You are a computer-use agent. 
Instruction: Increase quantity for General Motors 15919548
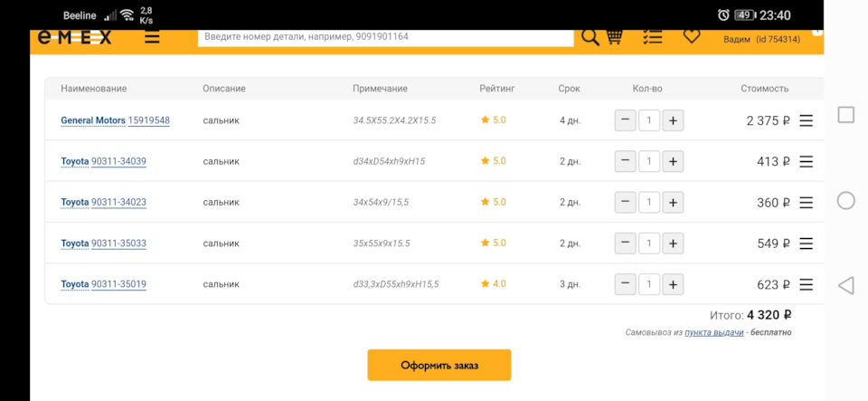[x=673, y=120]
